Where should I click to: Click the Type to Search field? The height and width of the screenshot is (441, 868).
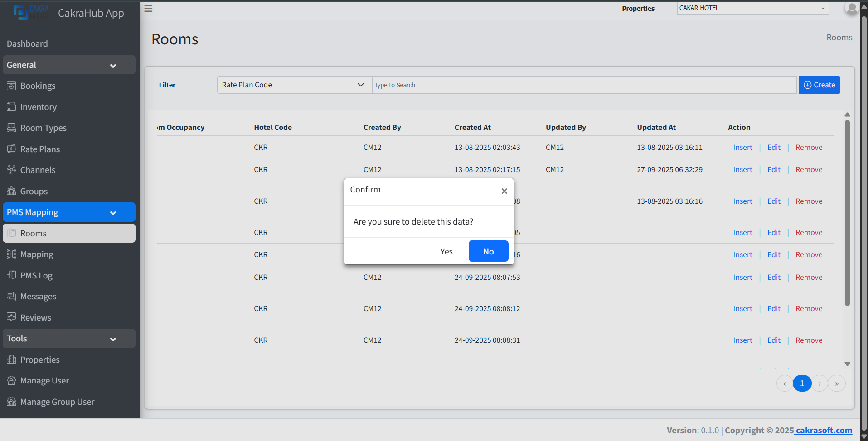(584, 85)
